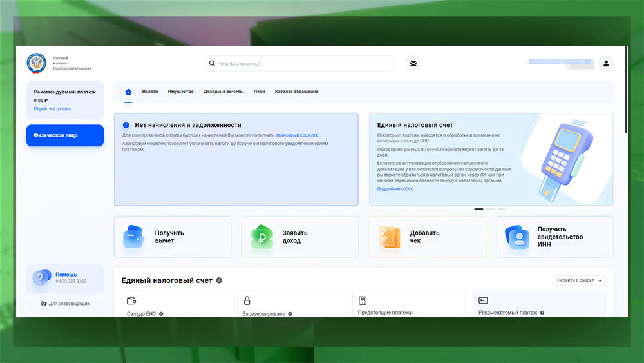
Task: Click the Получить свидетельство ИНН card
Action: [555, 237]
